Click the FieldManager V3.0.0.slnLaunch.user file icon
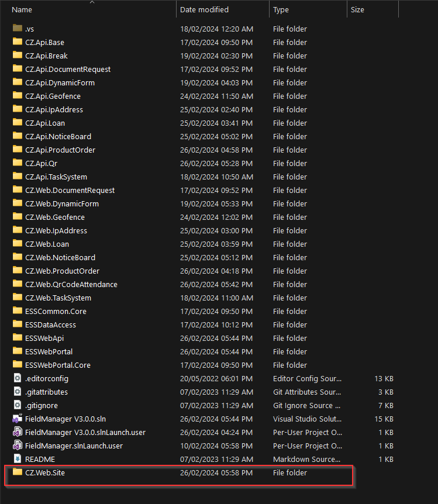 pos(18,432)
